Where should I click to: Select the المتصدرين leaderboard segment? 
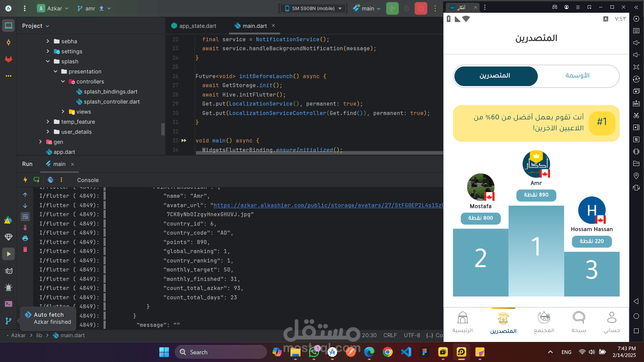click(x=495, y=76)
